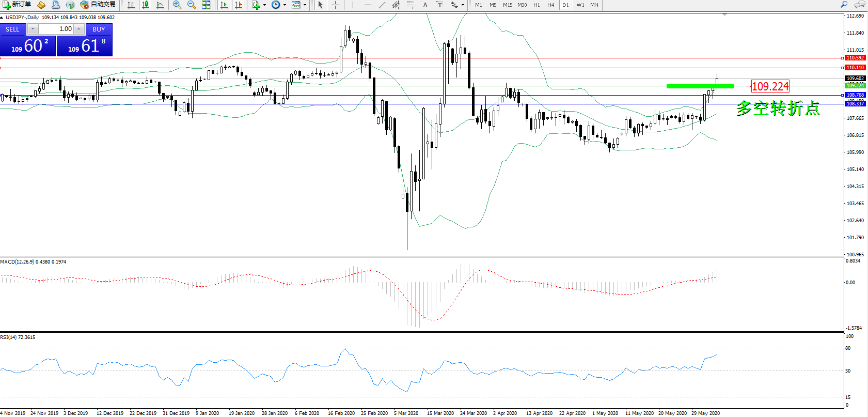Zoom in on the chart

click(177, 5)
